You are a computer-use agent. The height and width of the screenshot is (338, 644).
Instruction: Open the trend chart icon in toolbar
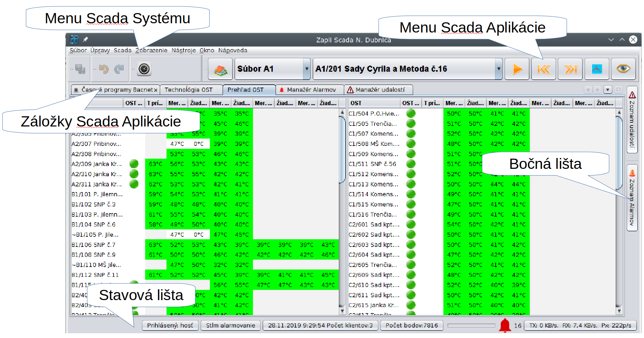tap(596, 69)
